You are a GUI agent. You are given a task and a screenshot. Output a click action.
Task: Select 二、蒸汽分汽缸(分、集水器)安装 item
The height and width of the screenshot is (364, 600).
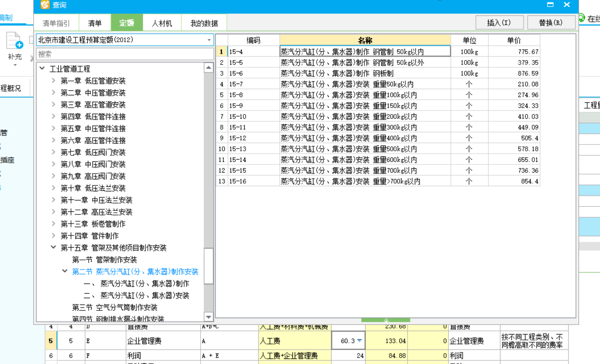136,295
